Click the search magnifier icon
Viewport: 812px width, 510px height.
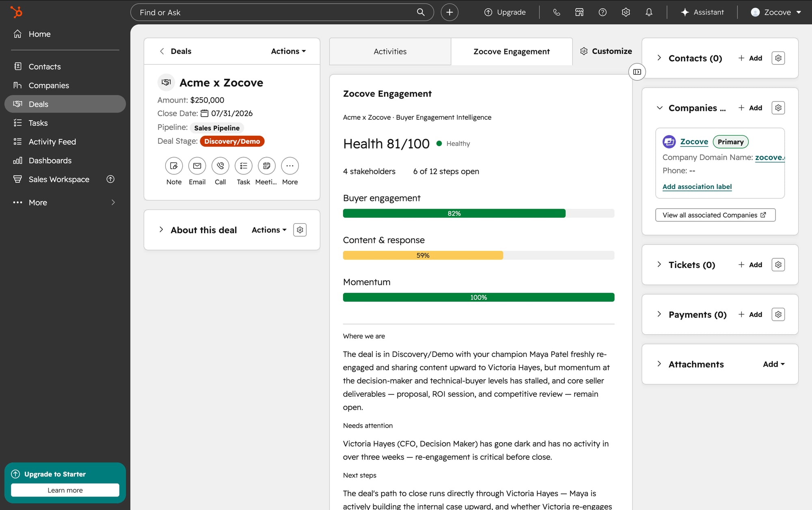[421, 12]
